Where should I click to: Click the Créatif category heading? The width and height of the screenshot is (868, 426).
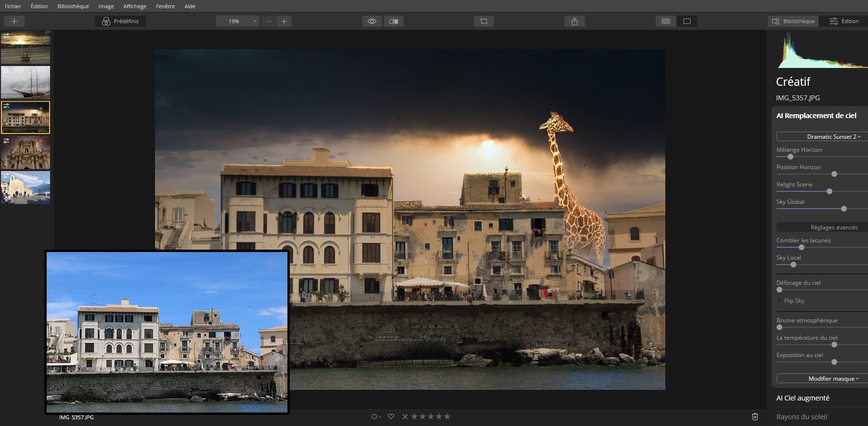click(x=793, y=81)
